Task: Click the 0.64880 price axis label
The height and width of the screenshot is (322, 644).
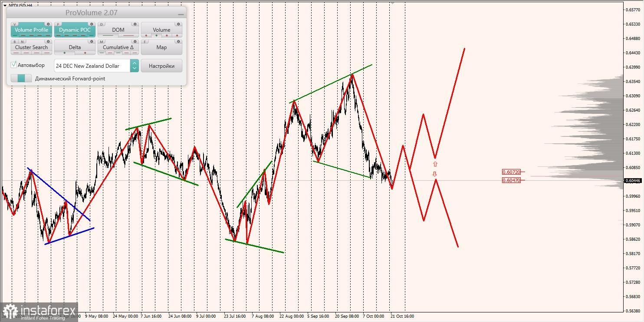Action: coord(633,39)
